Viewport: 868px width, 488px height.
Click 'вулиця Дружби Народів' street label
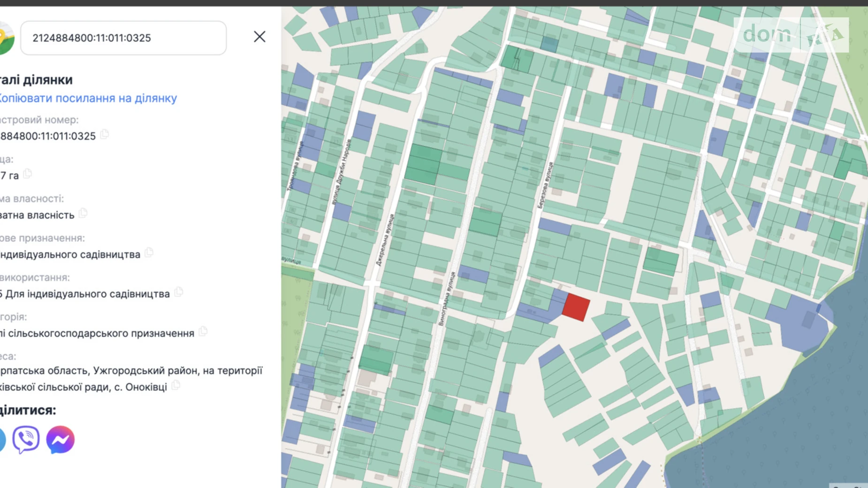tap(342, 172)
